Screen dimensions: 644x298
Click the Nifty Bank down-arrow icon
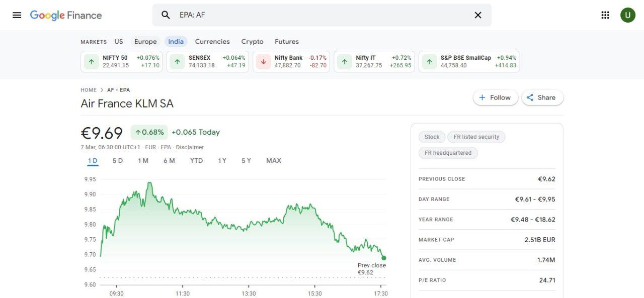[263, 62]
